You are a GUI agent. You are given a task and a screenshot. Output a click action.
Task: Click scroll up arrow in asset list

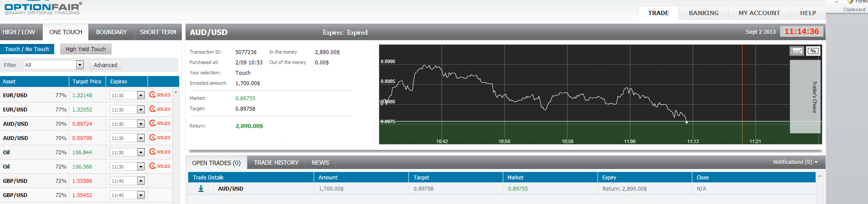pyautogui.click(x=176, y=92)
